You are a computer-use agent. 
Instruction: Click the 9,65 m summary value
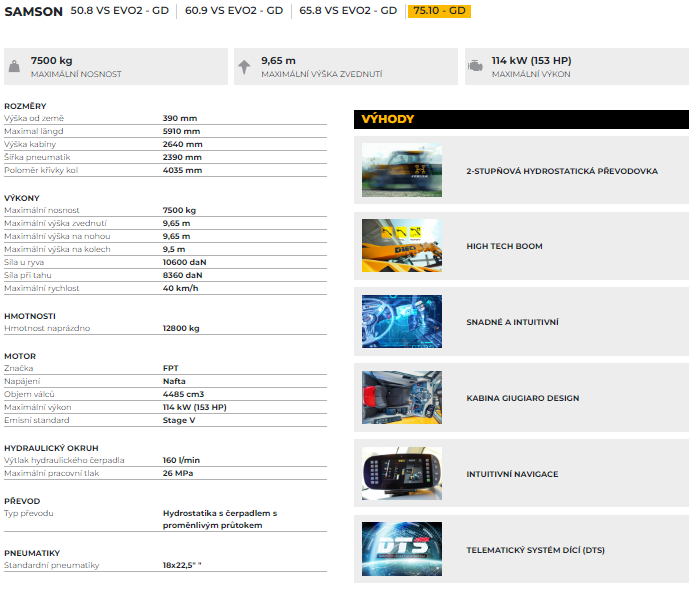[278, 61]
